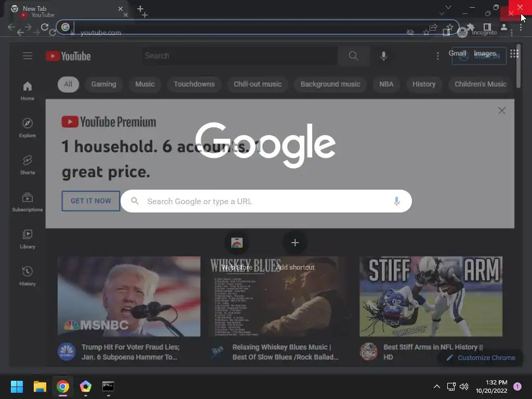Select the Background music chip
The width and height of the screenshot is (532, 399).
point(330,84)
